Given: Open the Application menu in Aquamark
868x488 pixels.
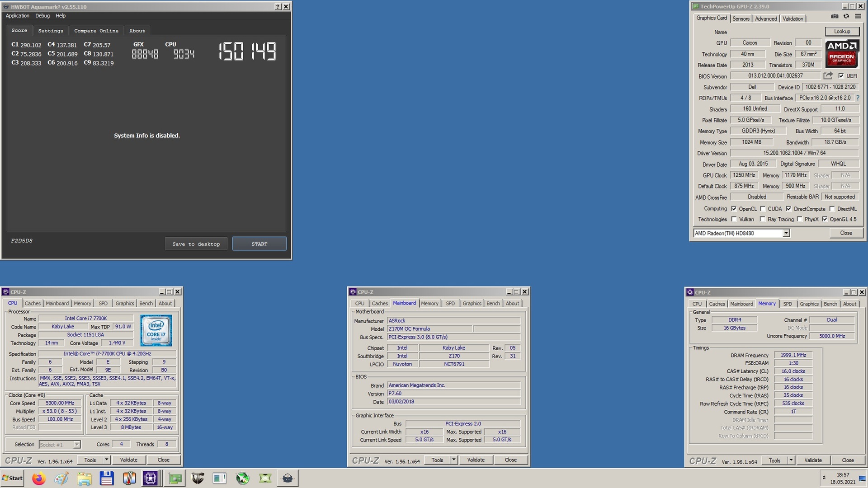Looking at the screenshot, I should coord(18,15).
